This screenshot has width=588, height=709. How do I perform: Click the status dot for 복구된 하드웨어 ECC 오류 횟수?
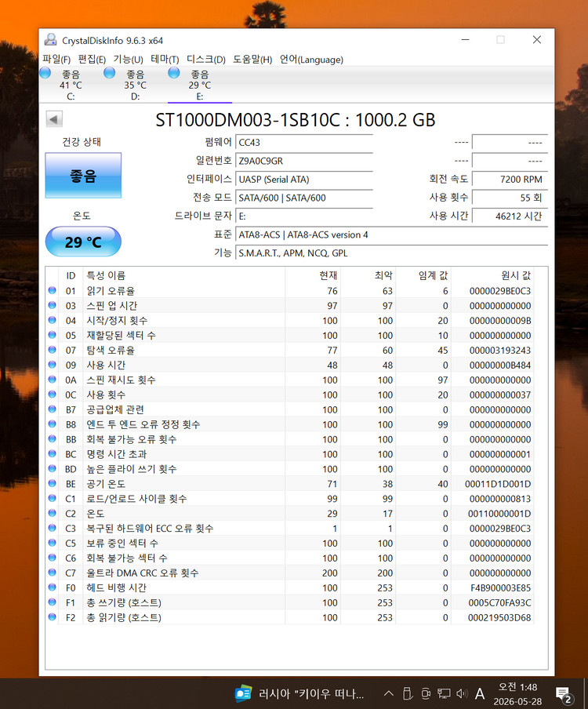point(52,528)
